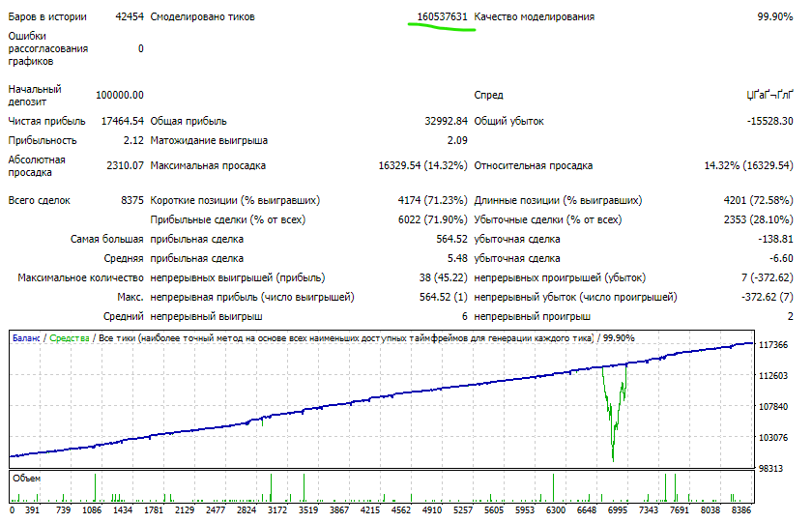
Task: Click the chart axis value 117366
Action: coord(773,345)
